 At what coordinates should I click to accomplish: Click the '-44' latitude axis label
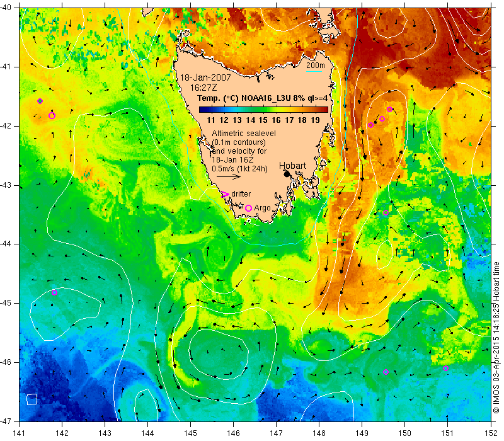coord(6,244)
